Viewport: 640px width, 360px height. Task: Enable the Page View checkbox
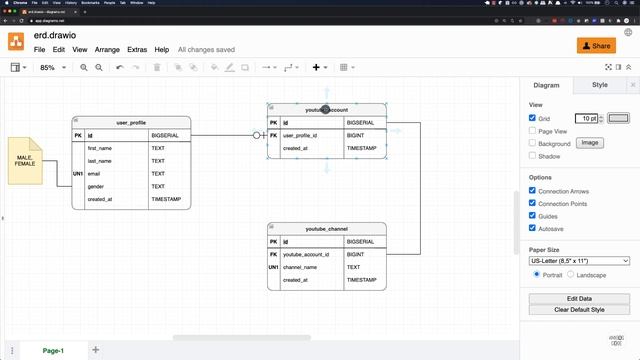532,131
